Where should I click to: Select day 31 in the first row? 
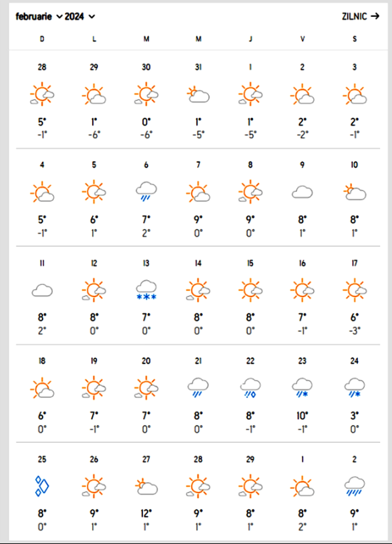tap(198, 67)
